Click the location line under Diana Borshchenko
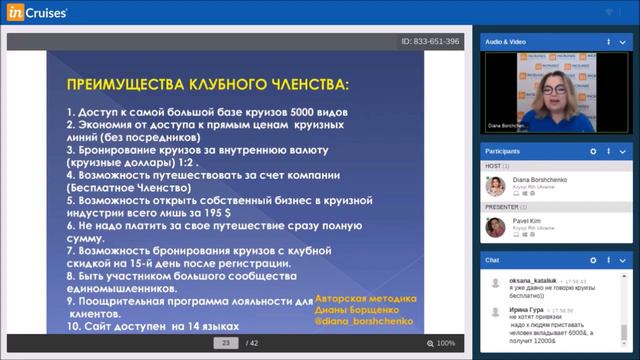The width and height of the screenshot is (640, 360). coord(533,187)
